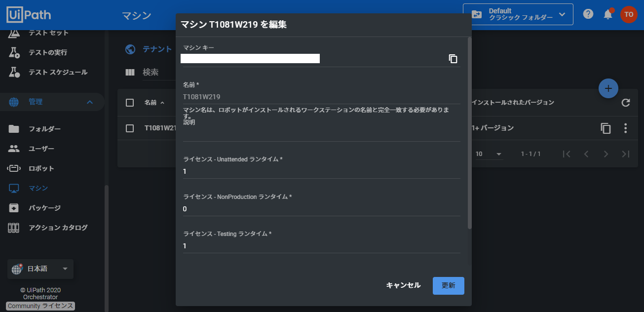This screenshot has width=644, height=312.
Task: Open the rows-per-page dropdown showing 10
Action: click(x=489, y=154)
